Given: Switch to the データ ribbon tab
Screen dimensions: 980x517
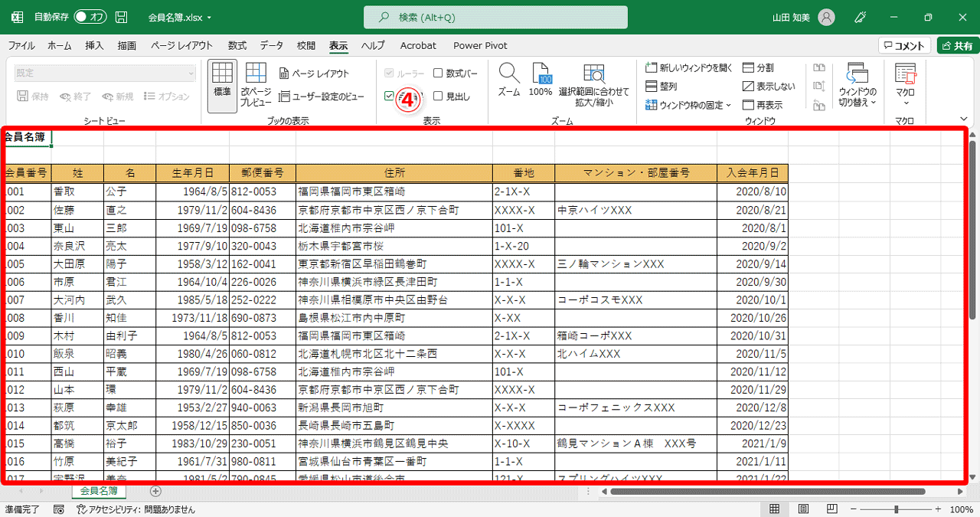Looking at the screenshot, I should coord(272,45).
